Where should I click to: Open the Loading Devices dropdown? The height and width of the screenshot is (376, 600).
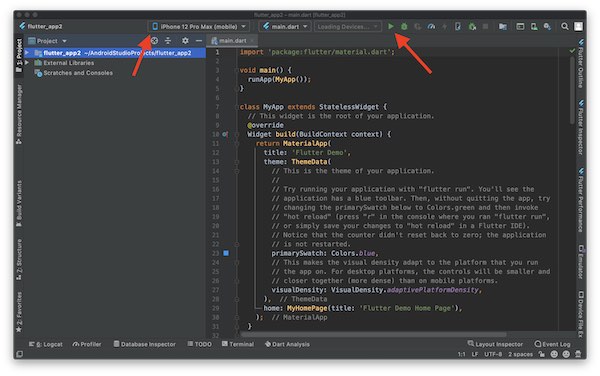pyautogui.click(x=347, y=26)
